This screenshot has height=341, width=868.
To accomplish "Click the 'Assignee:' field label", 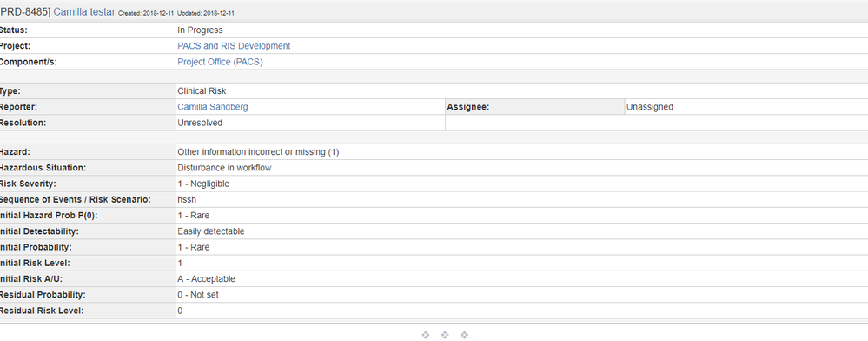I will [467, 107].
